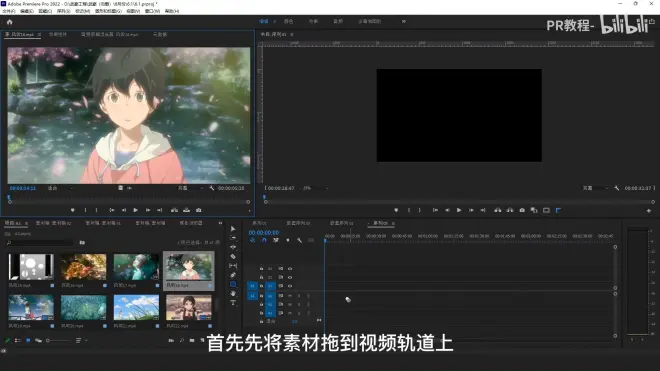Click Lift button in Program monitor
Image resolution: width=660 pixels, height=371 pixels.
(498, 210)
